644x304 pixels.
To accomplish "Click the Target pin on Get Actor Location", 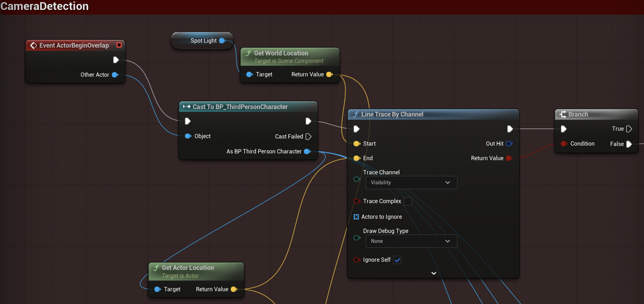I will [x=158, y=289].
